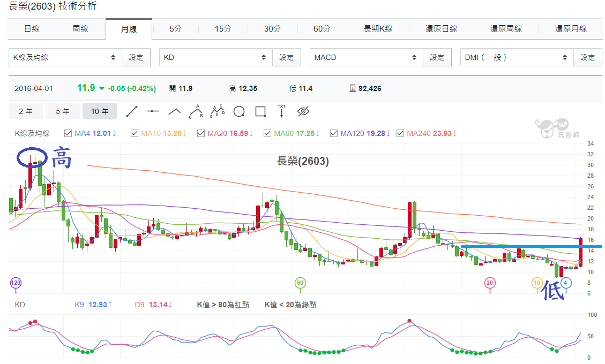Select the horizontal line drawing tool
This screenshot has height=364, width=605.
coord(153,111)
